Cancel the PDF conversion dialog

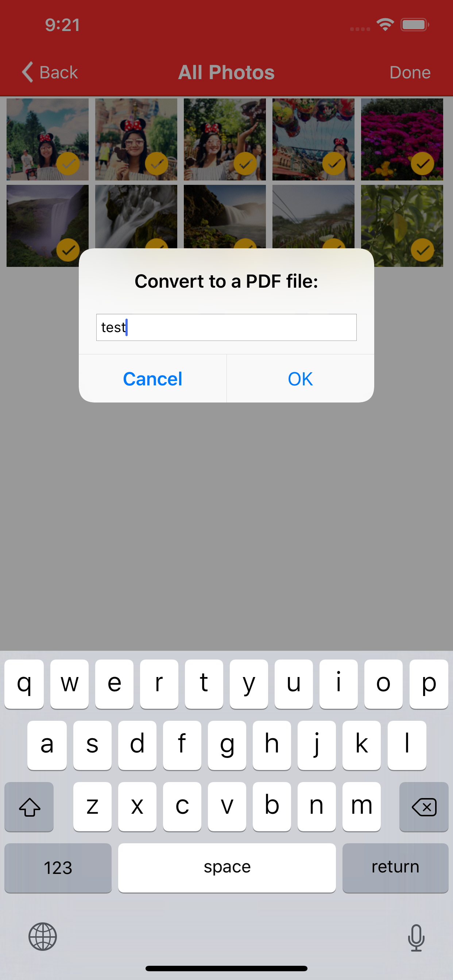[x=153, y=378]
